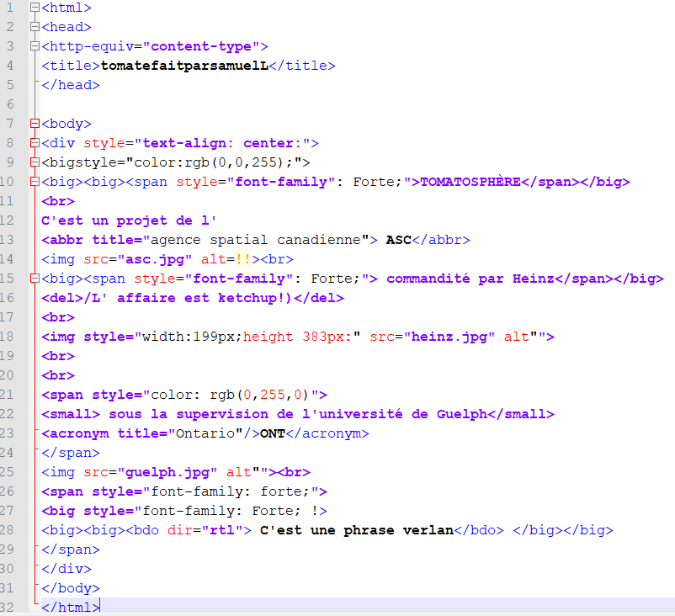Screen dimensions: 675x616
Task: Click line number 9 in the margin
Action: coord(10,162)
